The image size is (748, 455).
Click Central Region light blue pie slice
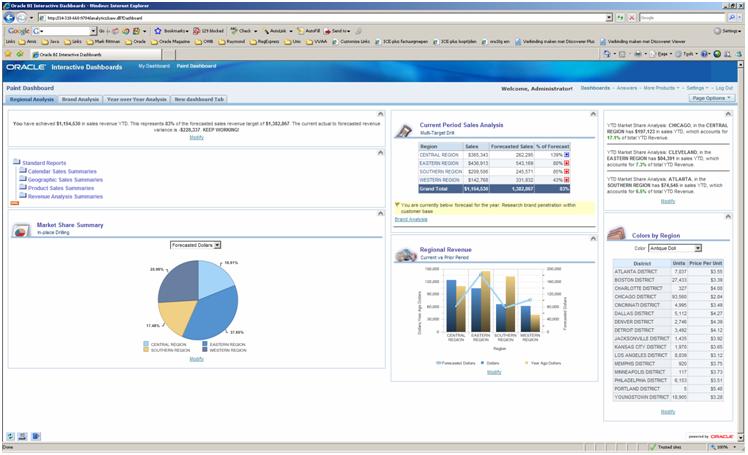pos(213,280)
